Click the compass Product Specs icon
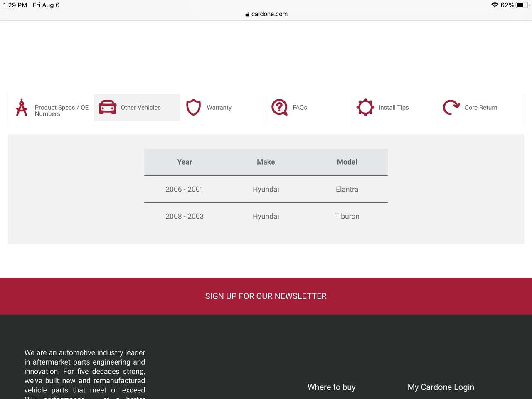The width and height of the screenshot is (532, 399). 22,108
